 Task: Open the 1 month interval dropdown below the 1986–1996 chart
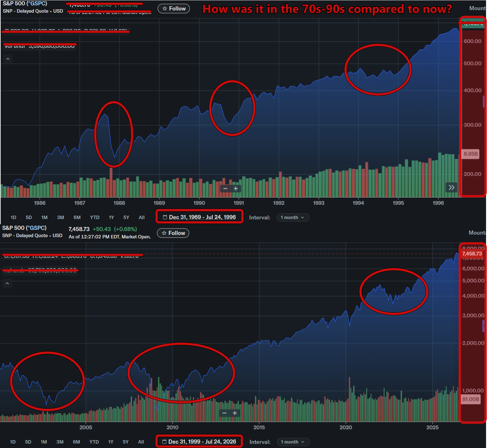tap(293, 218)
